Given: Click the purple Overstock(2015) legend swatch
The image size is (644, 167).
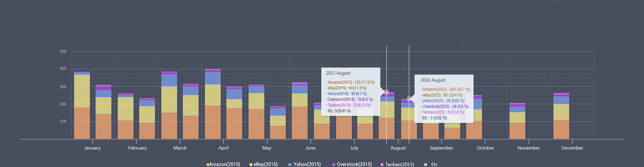Looking at the screenshot, I should coord(334,165).
